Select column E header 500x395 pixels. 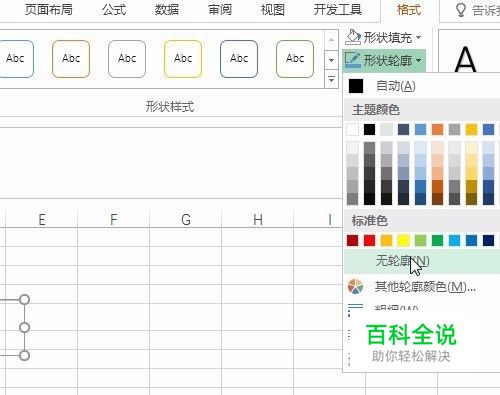(42, 219)
